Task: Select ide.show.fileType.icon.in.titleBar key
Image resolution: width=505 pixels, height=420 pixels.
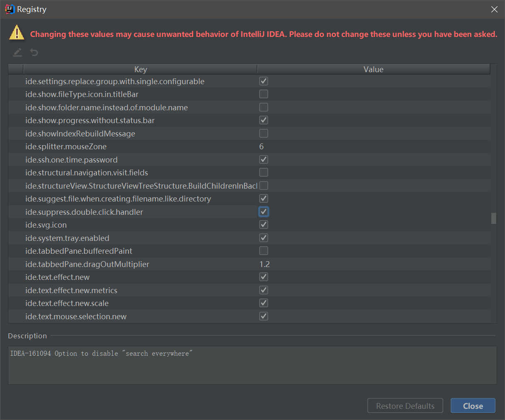Action: pyautogui.click(x=82, y=94)
